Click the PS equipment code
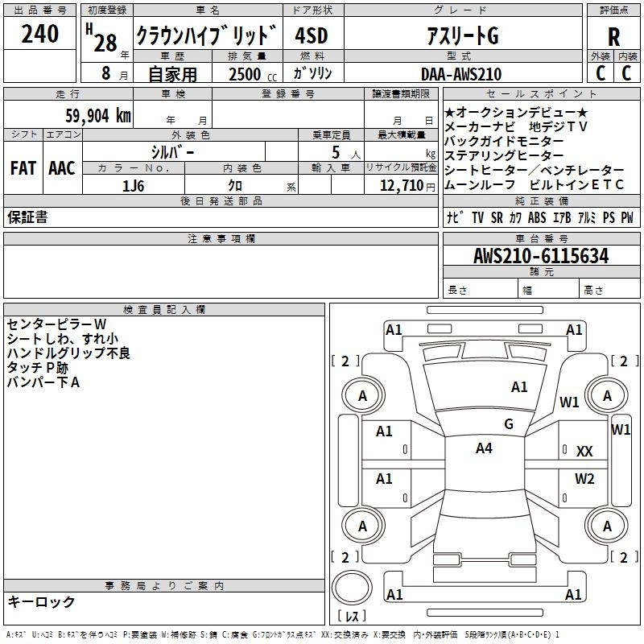 click(x=609, y=217)
